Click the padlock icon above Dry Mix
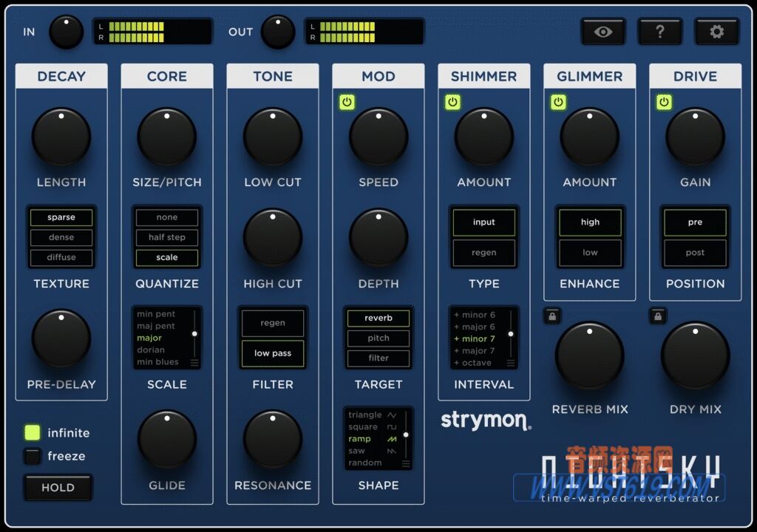757x532 pixels. pyautogui.click(x=658, y=316)
